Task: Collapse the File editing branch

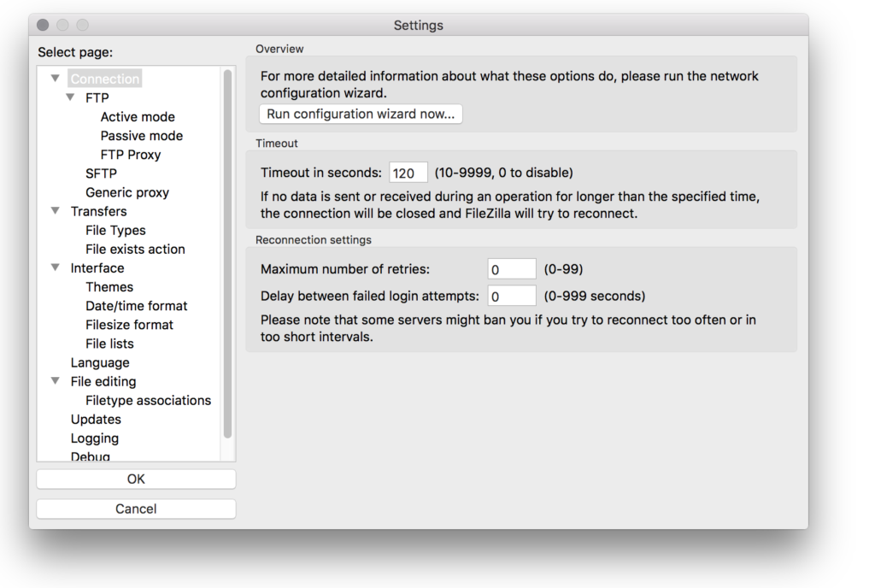Action: 55,381
